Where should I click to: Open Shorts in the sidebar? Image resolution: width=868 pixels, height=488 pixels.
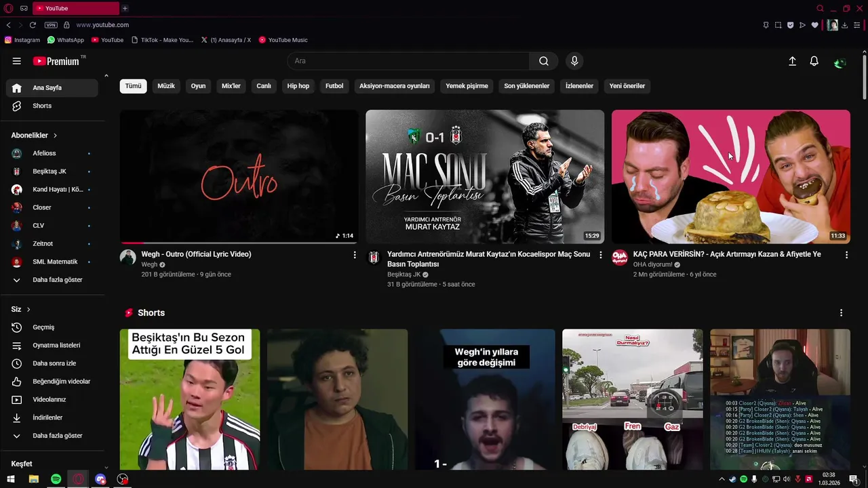(52, 106)
